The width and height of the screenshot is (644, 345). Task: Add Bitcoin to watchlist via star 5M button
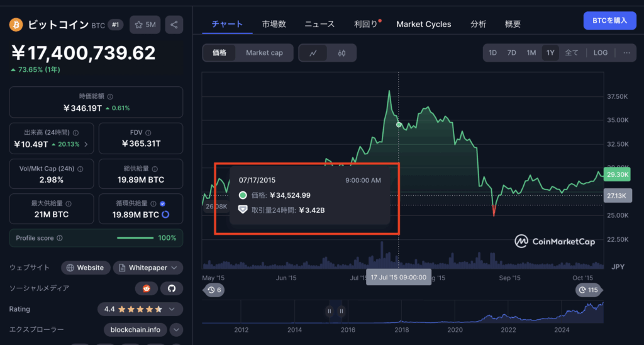point(145,25)
